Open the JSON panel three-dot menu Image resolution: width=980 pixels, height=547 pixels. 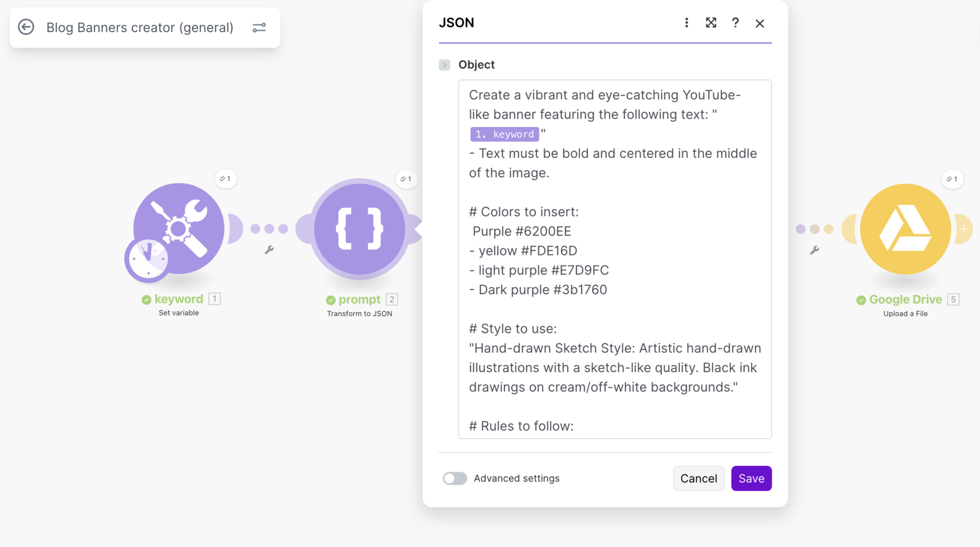(x=687, y=23)
